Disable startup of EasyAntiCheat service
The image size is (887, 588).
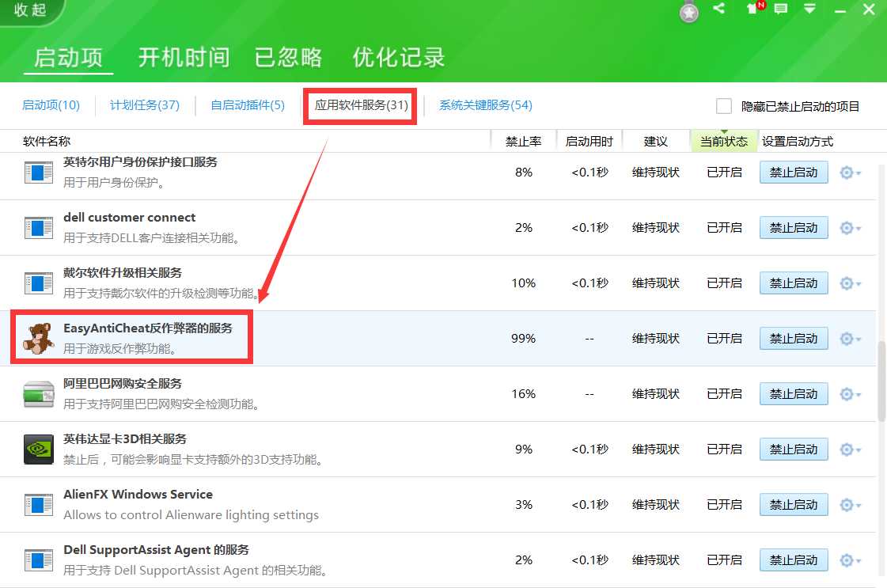click(793, 339)
